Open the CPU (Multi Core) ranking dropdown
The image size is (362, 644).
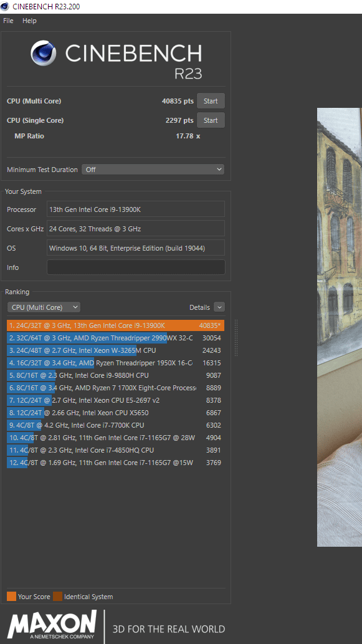tap(44, 307)
